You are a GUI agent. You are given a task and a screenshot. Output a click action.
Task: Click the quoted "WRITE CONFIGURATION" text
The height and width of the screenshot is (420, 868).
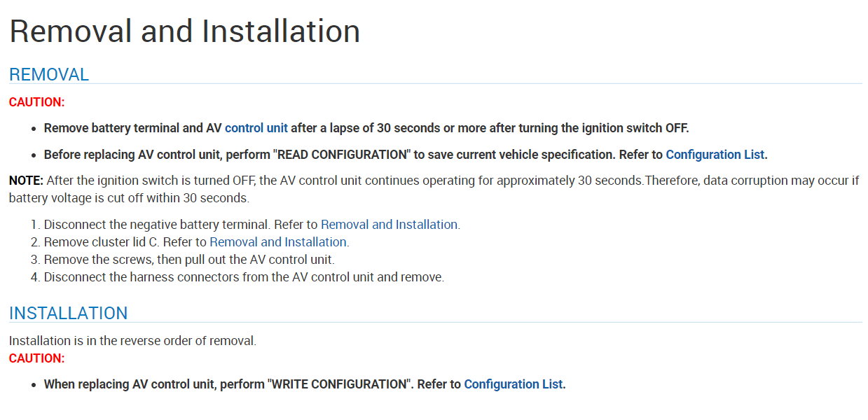point(339,384)
